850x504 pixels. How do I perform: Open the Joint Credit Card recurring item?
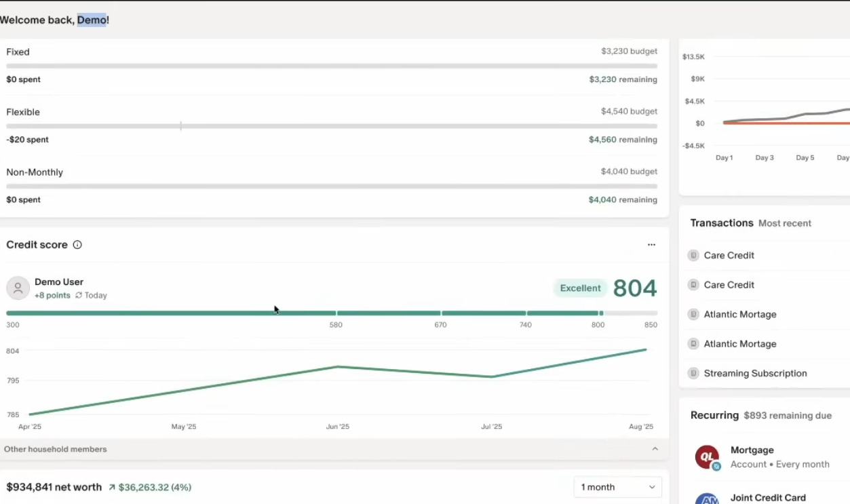click(x=768, y=497)
